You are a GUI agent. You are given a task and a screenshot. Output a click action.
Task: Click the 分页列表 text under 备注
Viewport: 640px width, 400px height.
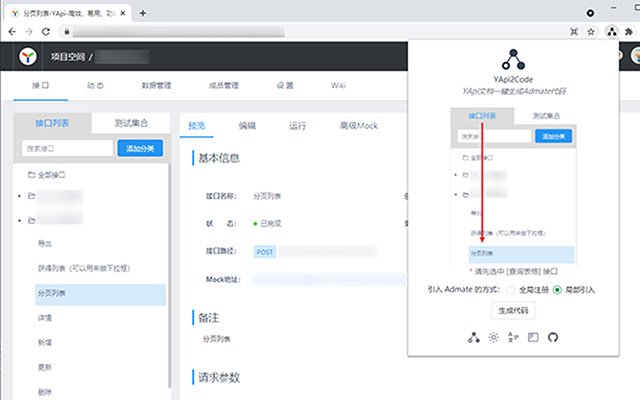[x=216, y=339]
